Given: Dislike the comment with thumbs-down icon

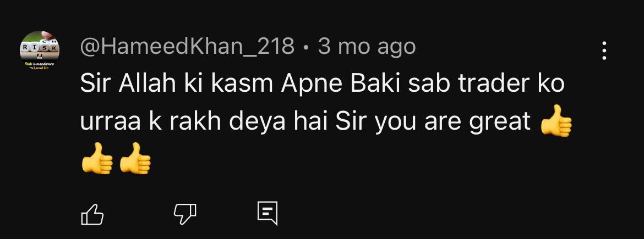Looking at the screenshot, I should pyautogui.click(x=185, y=214).
